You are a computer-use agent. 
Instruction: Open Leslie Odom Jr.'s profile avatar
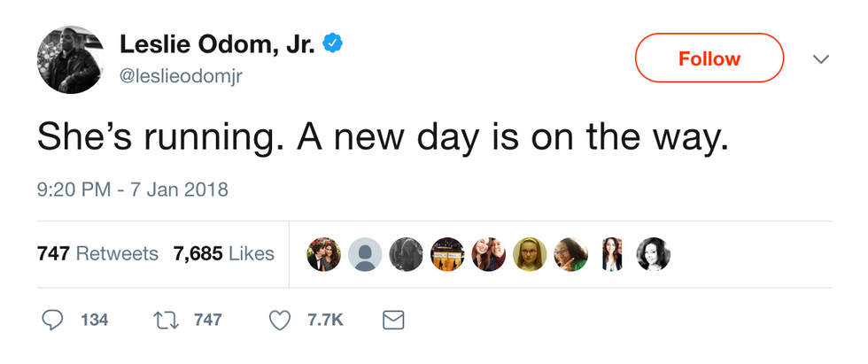point(71,58)
